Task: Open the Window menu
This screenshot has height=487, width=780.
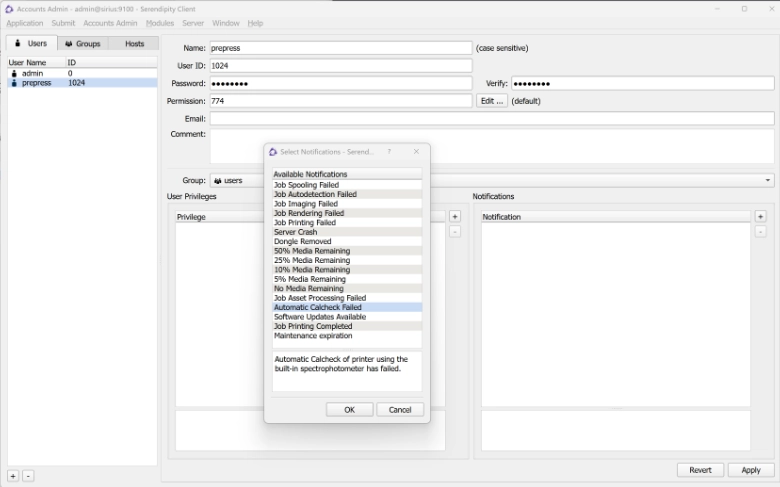Action: pos(225,23)
